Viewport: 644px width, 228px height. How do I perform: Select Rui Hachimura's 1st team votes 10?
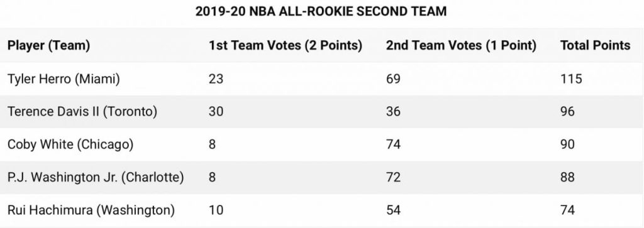(216, 210)
